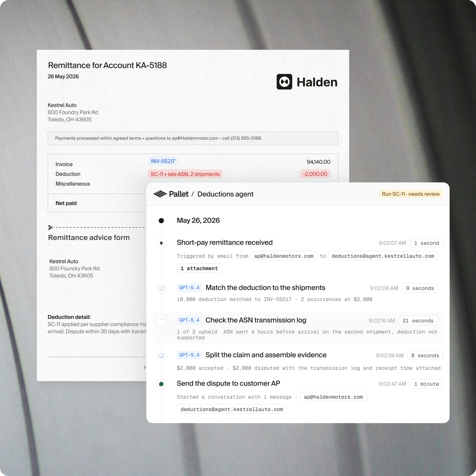Open Check the ASN transmission log step
This screenshot has width=476, height=476.
pyautogui.click(x=256, y=320)
